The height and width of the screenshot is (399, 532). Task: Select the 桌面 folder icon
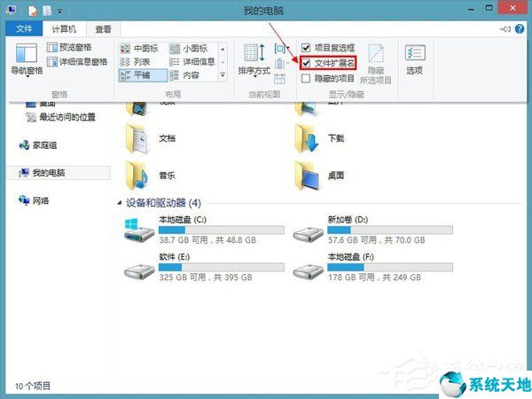click(307, 176)
